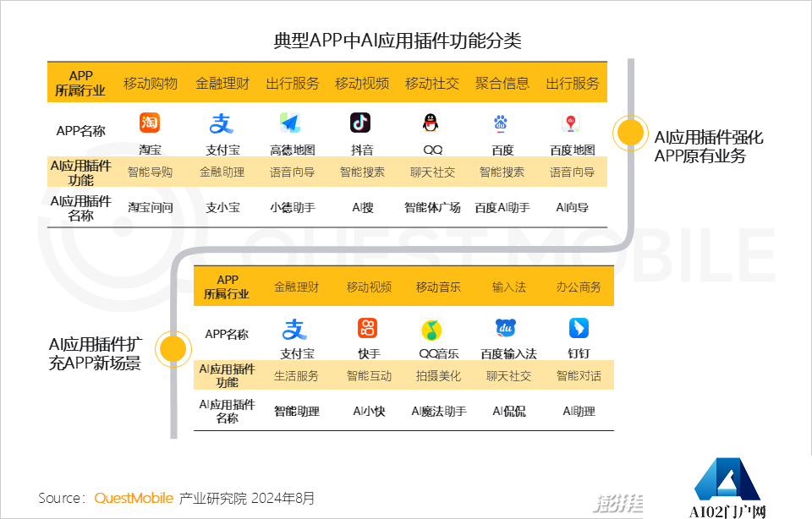
Task: Click the Kuaishou app icon
Action: pos(367,328)
